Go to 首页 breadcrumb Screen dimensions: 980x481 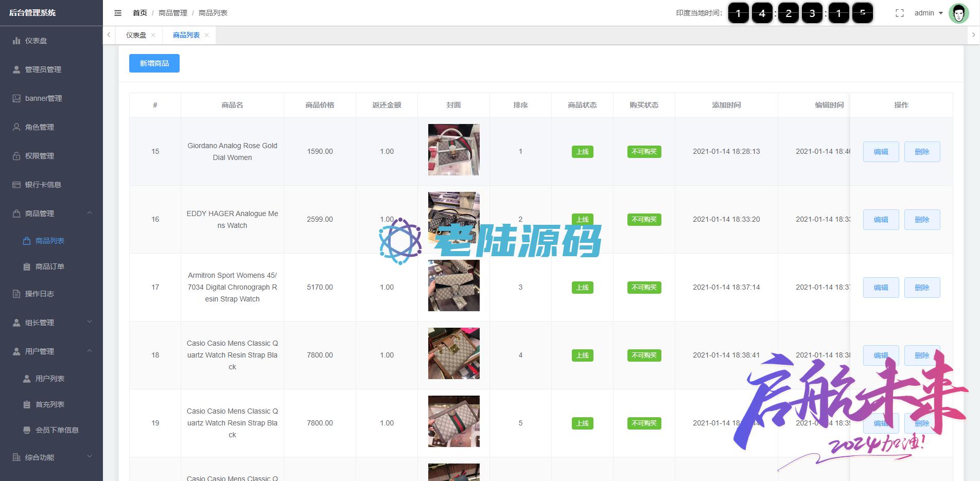(x=139, y=13)
